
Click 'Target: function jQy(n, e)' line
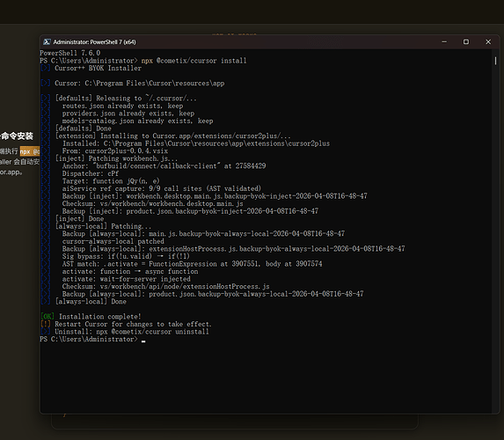coord(111,181)
